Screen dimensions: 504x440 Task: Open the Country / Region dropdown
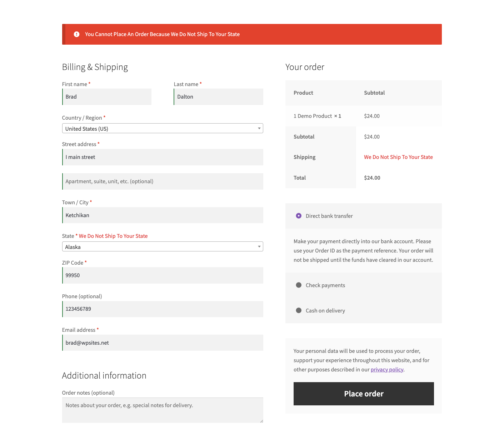pyautogui.click(x=163, y=129)
